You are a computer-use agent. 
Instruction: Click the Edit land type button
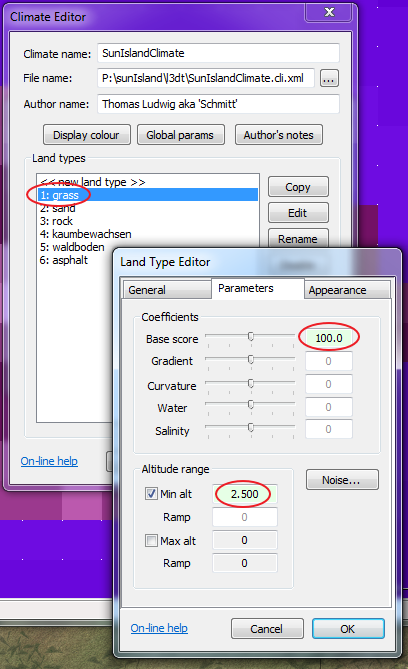(x=298, y=213)
